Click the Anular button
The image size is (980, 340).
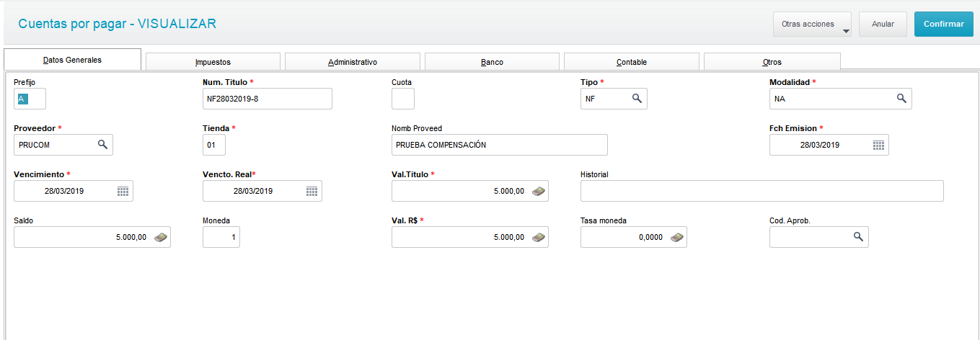coord(883,24)
